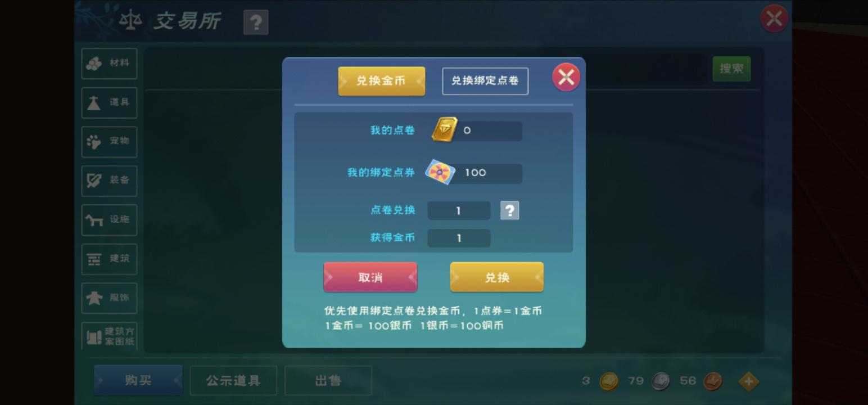Image resolution: width=868 pixels, height=405 pixels.
Task: Open the 宠物 paw category
Action: click(109, 141)
